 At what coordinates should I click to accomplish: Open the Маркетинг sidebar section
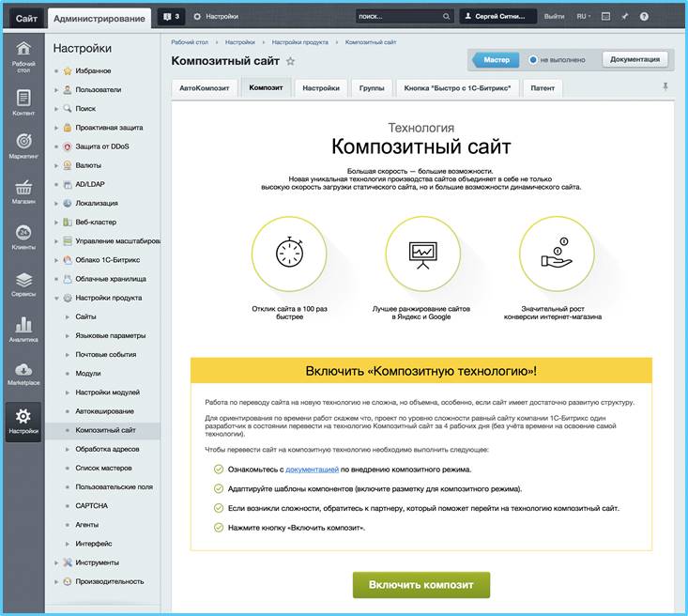23,146
